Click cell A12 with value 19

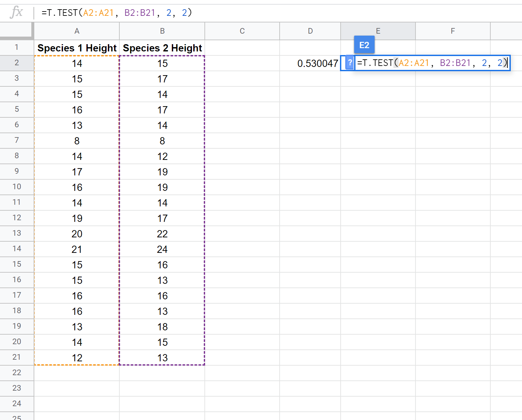point(77,218)
